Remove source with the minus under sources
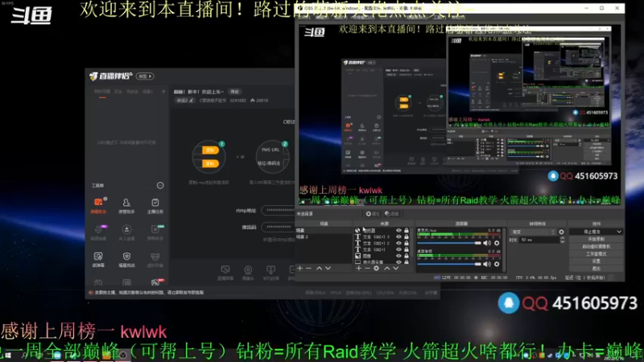 [x=367, y=268]
